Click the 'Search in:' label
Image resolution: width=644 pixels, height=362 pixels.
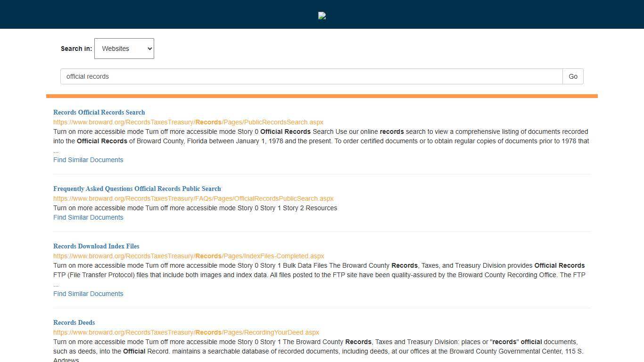click(x=76, y=49)
